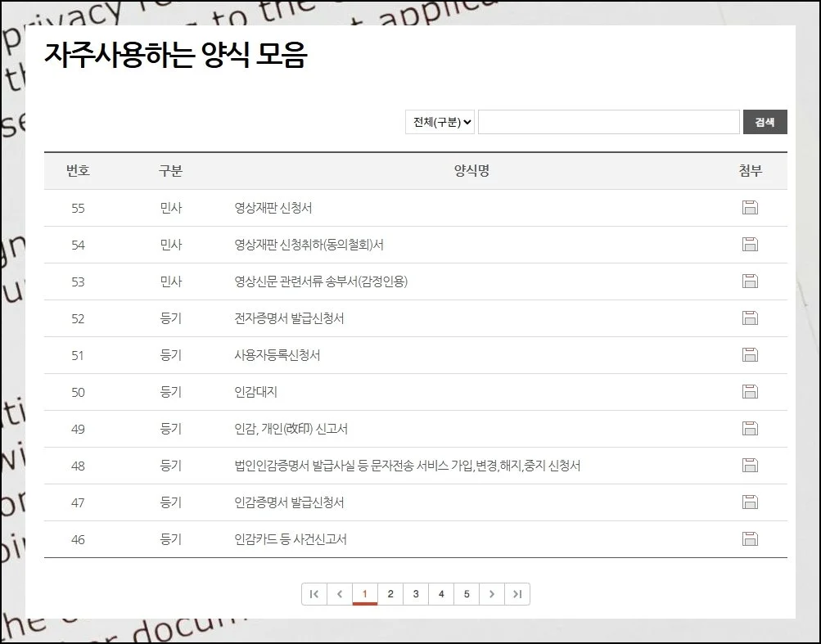Viewport: 821px width, 644px height.
Task: Download the 영상신문 관련서류 송부서(감정인용) attachment
Action: (750, 281)
